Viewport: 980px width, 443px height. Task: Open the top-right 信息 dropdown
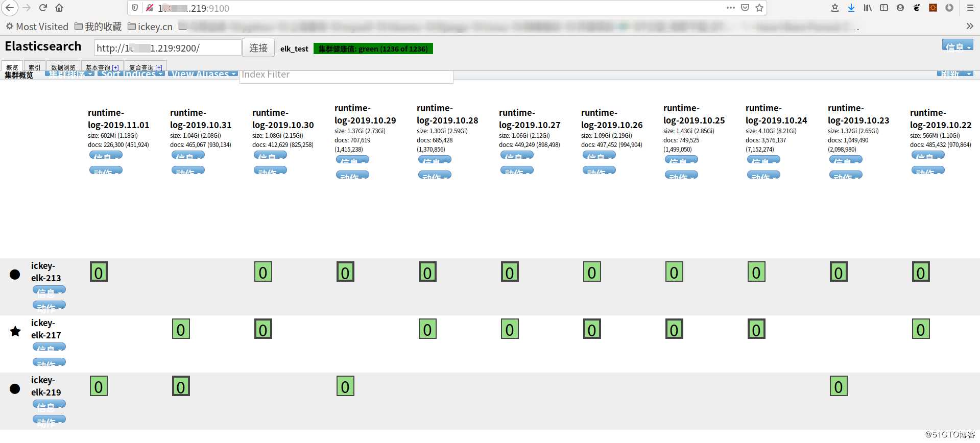coord(958,45)
